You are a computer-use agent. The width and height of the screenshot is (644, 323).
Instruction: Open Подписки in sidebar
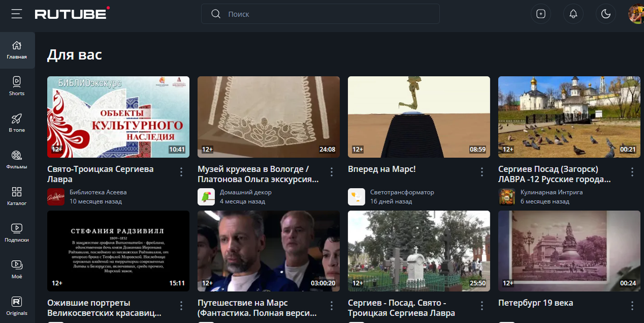pos(17,233)
